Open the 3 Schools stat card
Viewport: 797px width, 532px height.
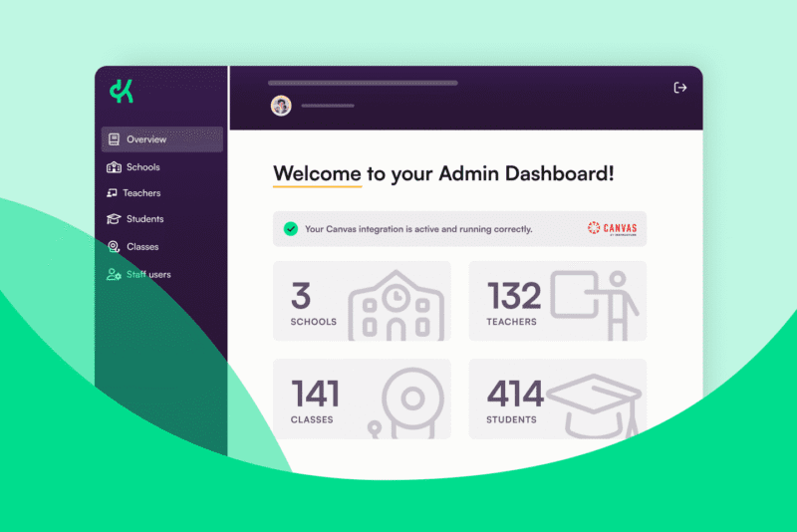(362, 301)
